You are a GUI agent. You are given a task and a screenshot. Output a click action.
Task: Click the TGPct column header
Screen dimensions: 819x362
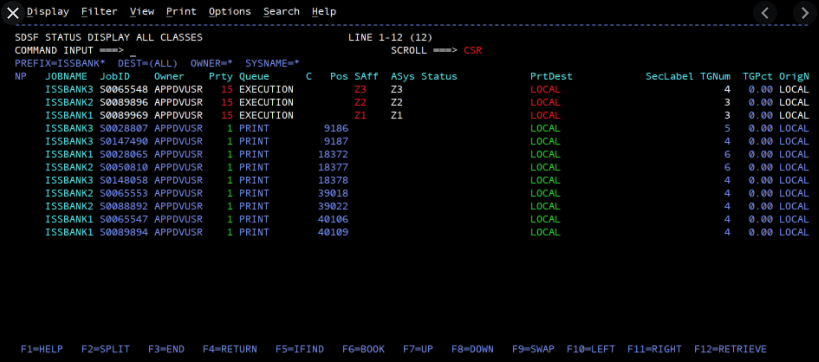757,76
